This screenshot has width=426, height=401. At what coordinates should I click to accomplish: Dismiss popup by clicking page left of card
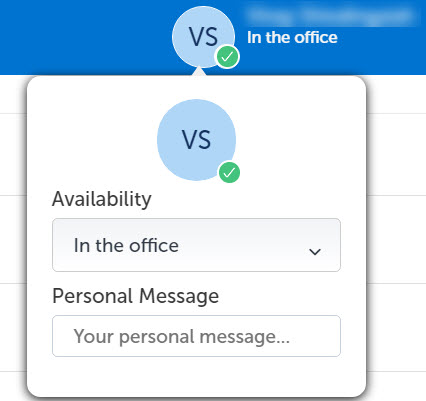pos(13,233)
